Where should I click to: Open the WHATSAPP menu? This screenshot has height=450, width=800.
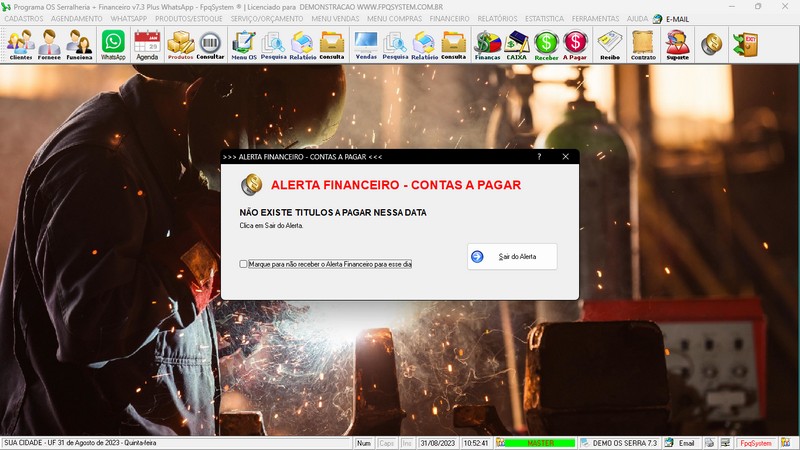click(x=129, y=18)
